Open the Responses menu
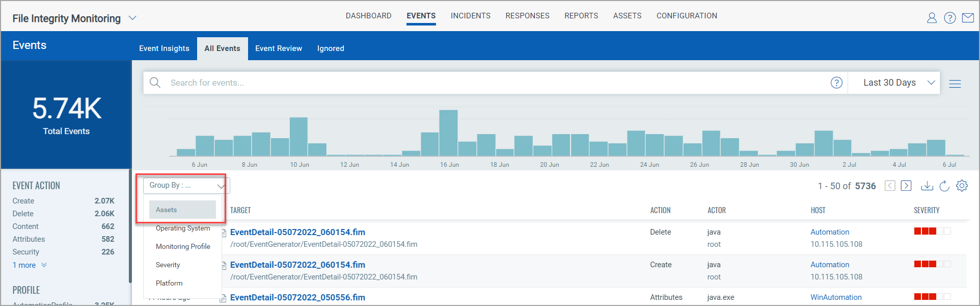This screenshot has width=980, height=306. click(x=528, y=16)
